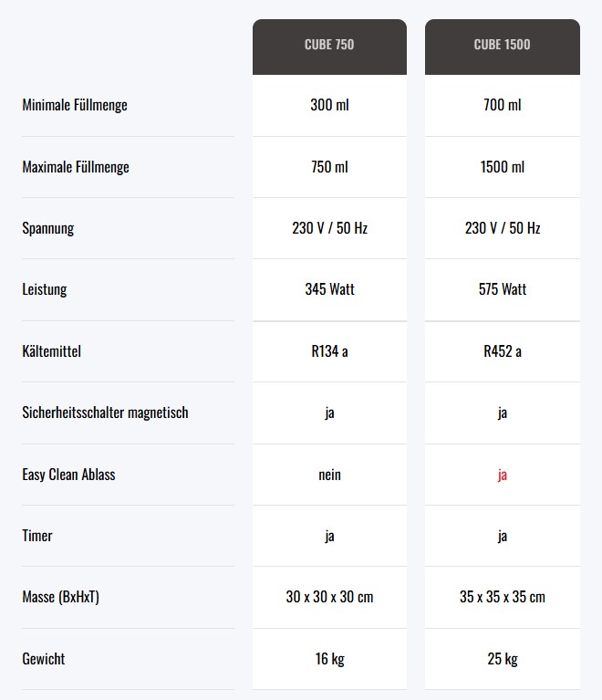The image size is (602, 700).
Task: Select the '300 ml' cell
Action: 329,105
